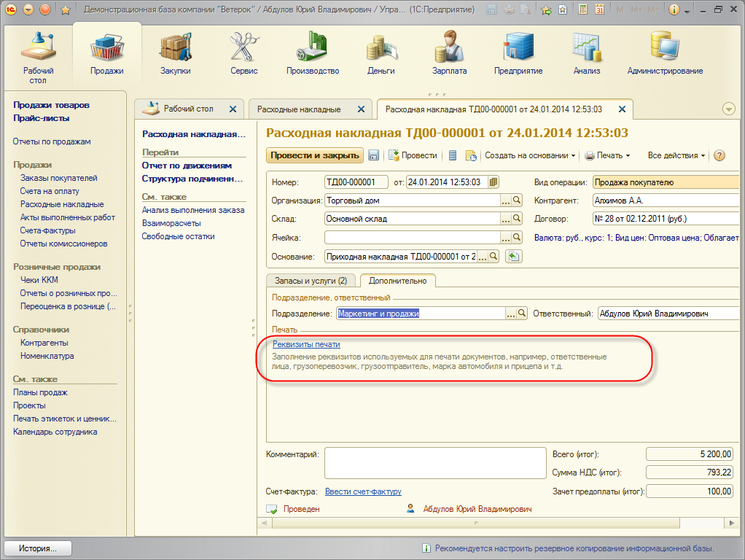The height and width of the screenshot is (560, 745).
Task: Close the Расходные накладные tab
Action: point(361,109)
